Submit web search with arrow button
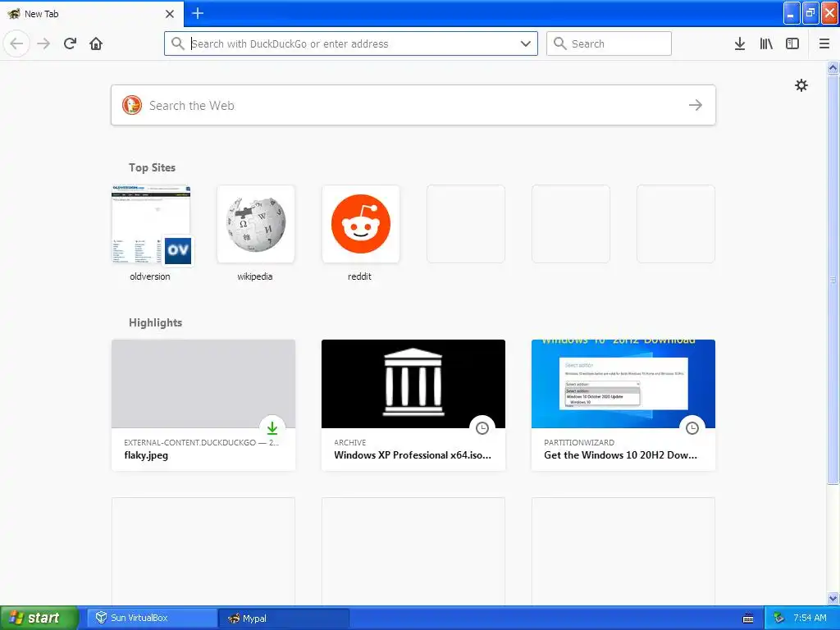Image resolution: width=840 pixels, height=630 pixels. (x=696, y=105)
